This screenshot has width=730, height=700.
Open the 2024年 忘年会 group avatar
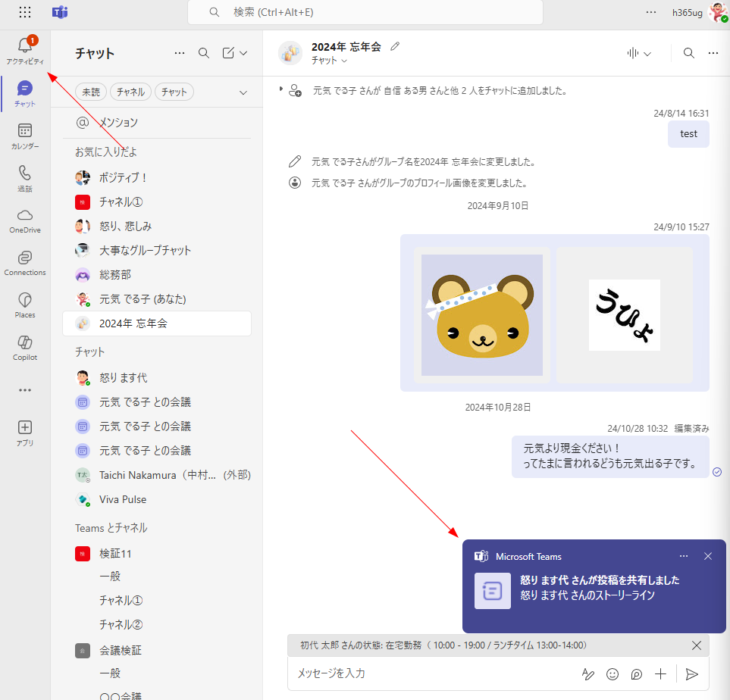[x=290, y=53]
